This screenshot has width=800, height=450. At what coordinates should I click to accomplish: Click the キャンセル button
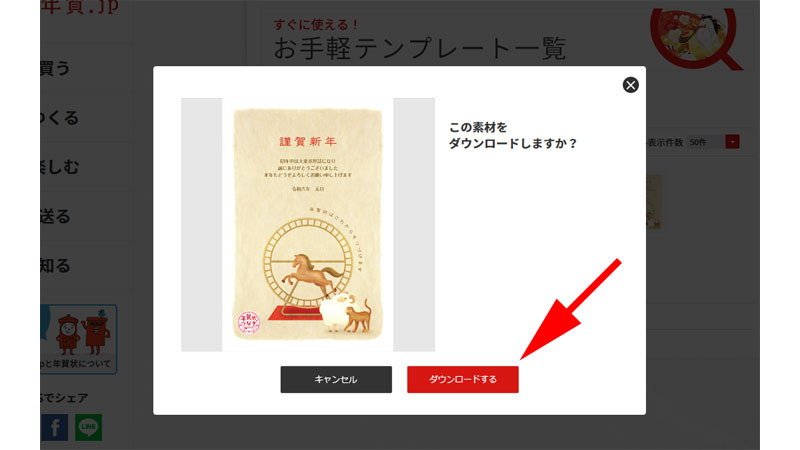[336, 379]
